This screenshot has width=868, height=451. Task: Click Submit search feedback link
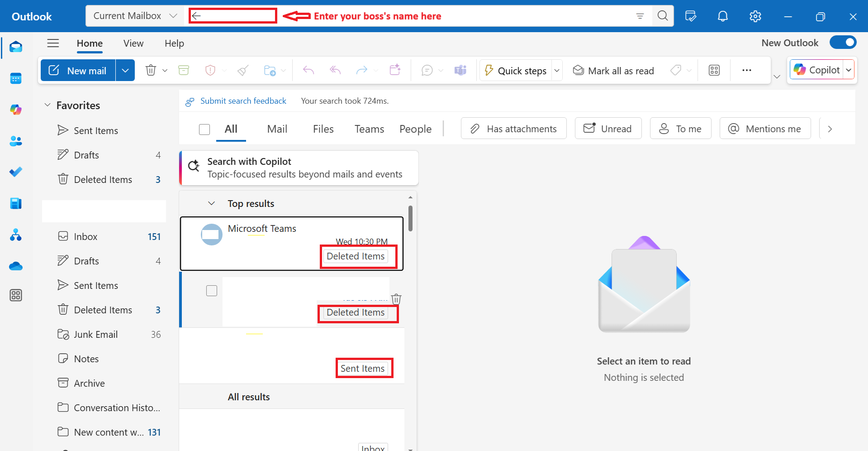click(243, 101)
